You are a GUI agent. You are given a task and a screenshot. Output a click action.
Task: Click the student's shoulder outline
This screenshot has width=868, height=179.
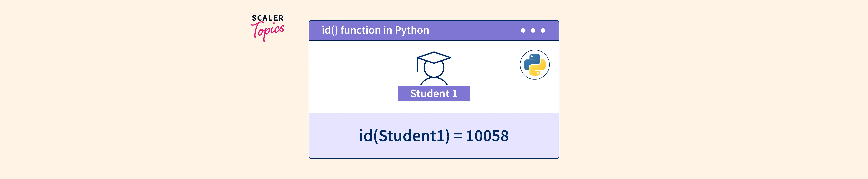point(434,81)
